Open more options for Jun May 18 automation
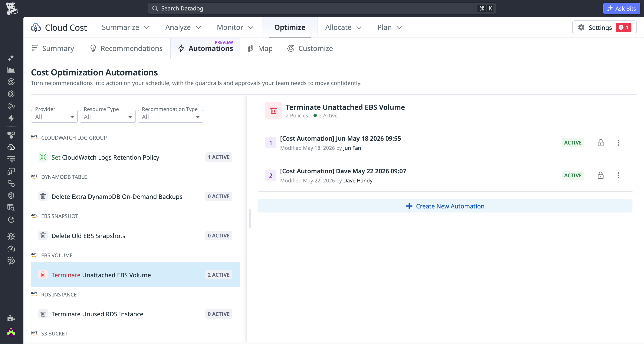Screen dimensions: 644x344 [618, 143]
